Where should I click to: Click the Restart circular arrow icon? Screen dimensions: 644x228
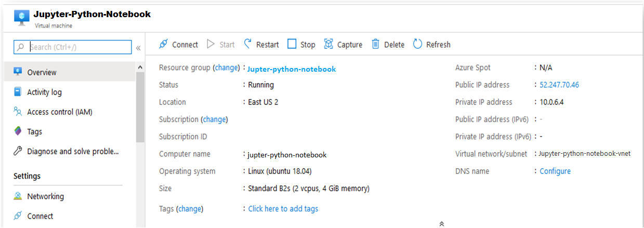point(248,44)
